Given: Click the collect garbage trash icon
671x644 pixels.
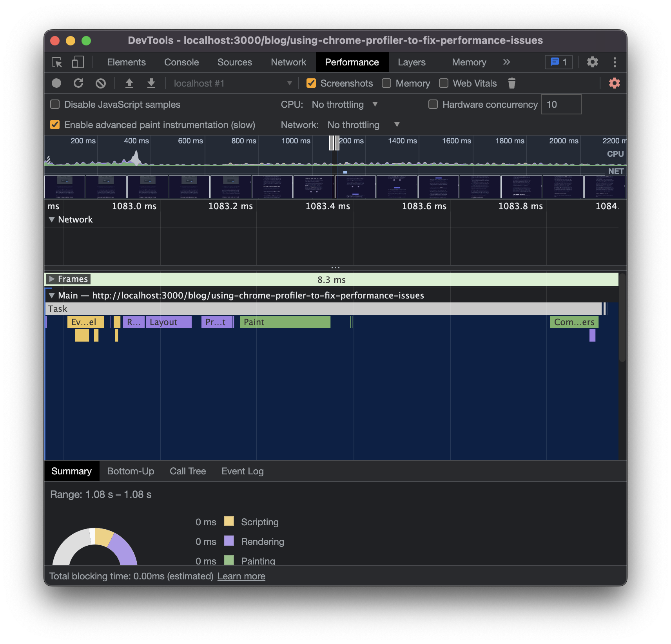Looking at the screenshot, I should point(511,83).
